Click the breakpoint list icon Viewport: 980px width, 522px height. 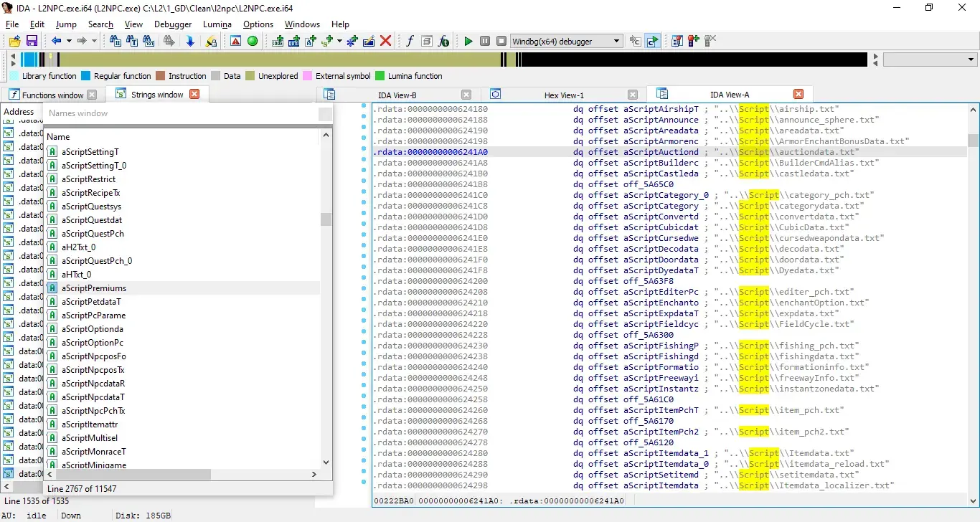click(677, 41)
